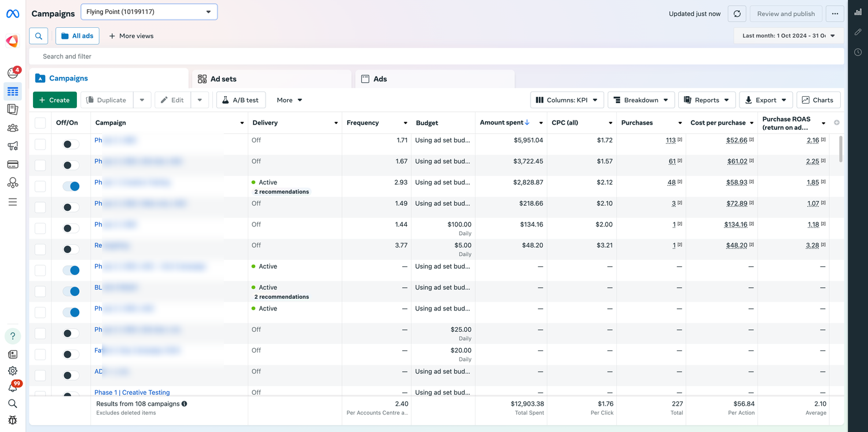The image size is (868, 432).
Task: Sort by the Amount spent column header
Action: [x=505, y=123]
